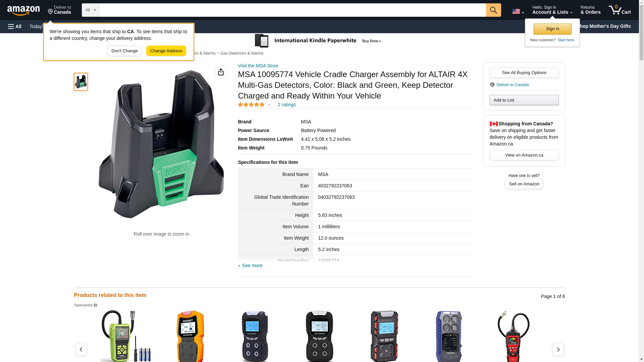
Task: Click the share icon on product image
Action: pos(221,72)
